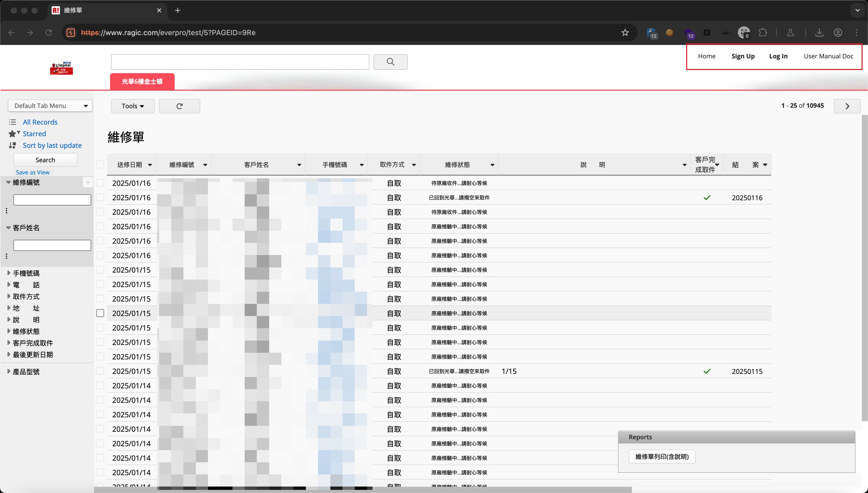Click Save as View link
This screenshot has height=493, width=868.
click(x=33, y=172)
